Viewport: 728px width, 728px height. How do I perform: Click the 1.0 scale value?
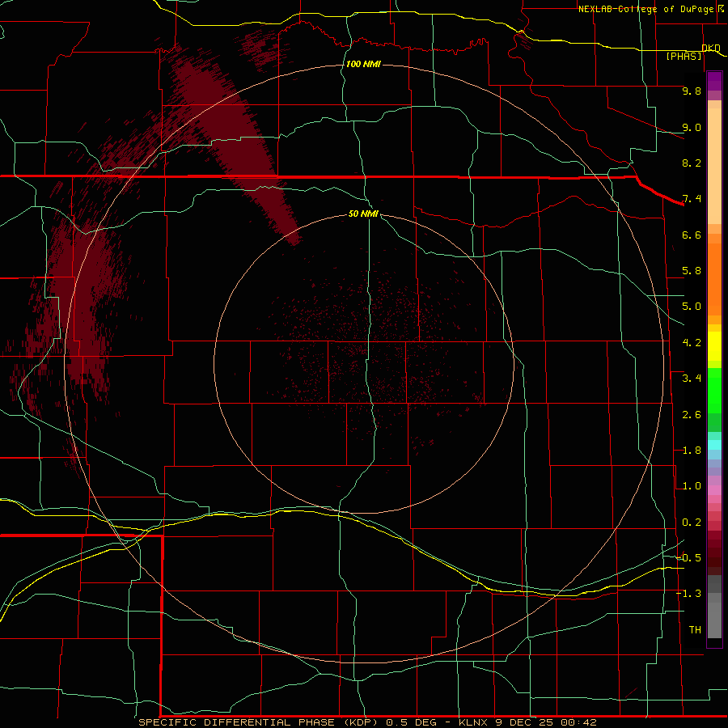tap(692, 486)
